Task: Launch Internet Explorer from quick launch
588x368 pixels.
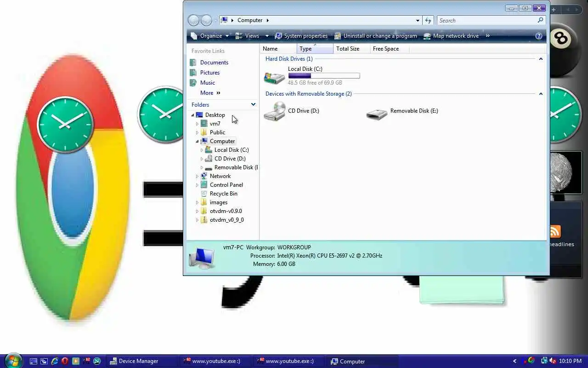Action: (54, 361)
